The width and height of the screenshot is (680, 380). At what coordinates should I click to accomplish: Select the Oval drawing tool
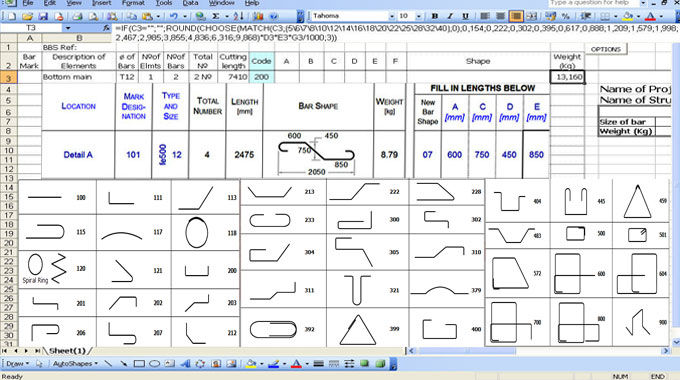[x=154, y=364]
